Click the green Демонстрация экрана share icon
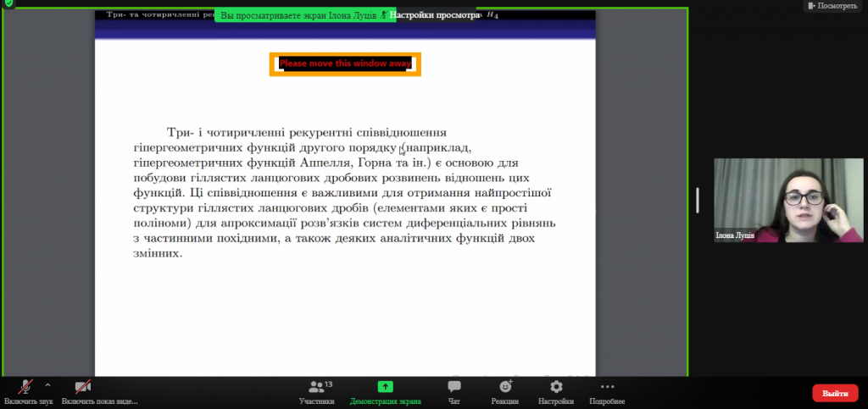Screen dimensions: 868x409 point(385,387)
